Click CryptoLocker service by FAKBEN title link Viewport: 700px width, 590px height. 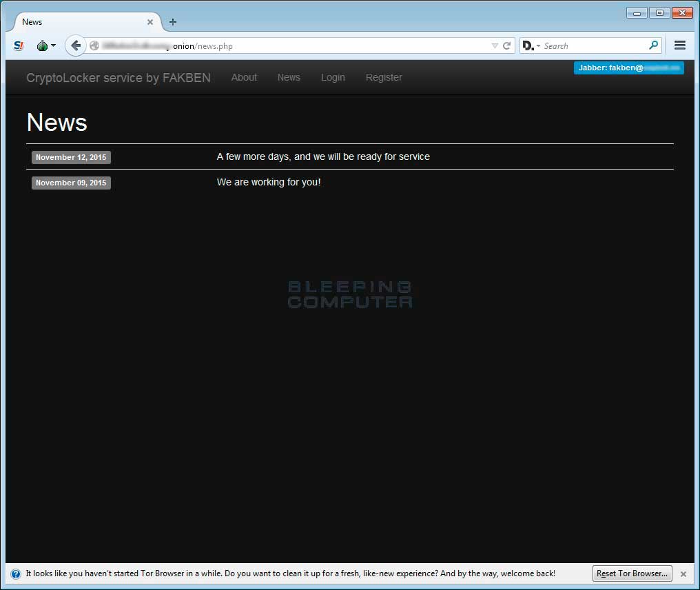tap(119, 78)
